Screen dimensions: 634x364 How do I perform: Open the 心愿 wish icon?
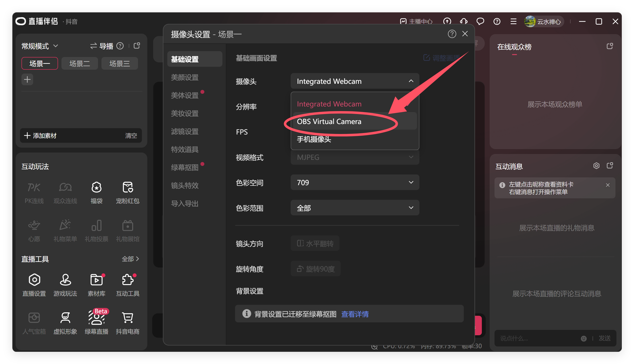click(x=34, y=231)
